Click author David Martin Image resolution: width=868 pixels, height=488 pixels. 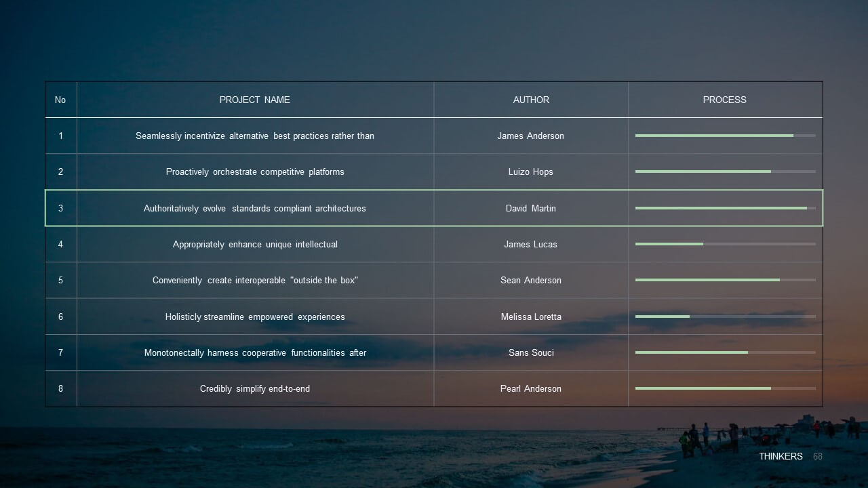[x=531, y=208]
